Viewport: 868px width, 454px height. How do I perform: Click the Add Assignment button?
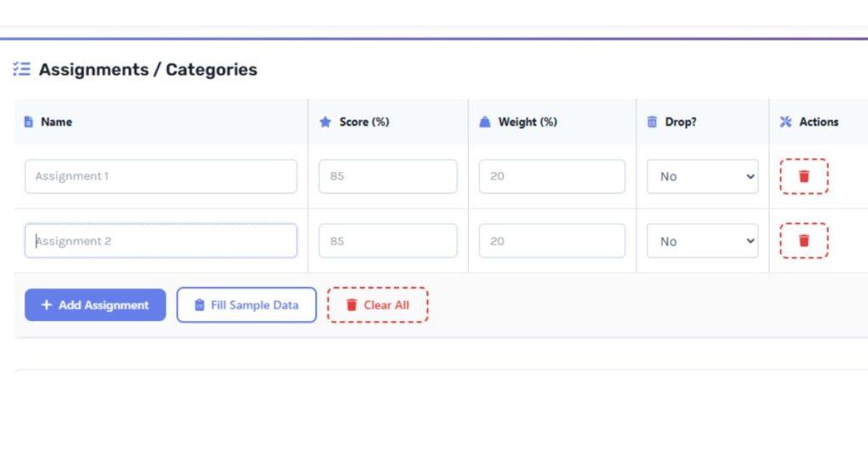click(95, 305)
